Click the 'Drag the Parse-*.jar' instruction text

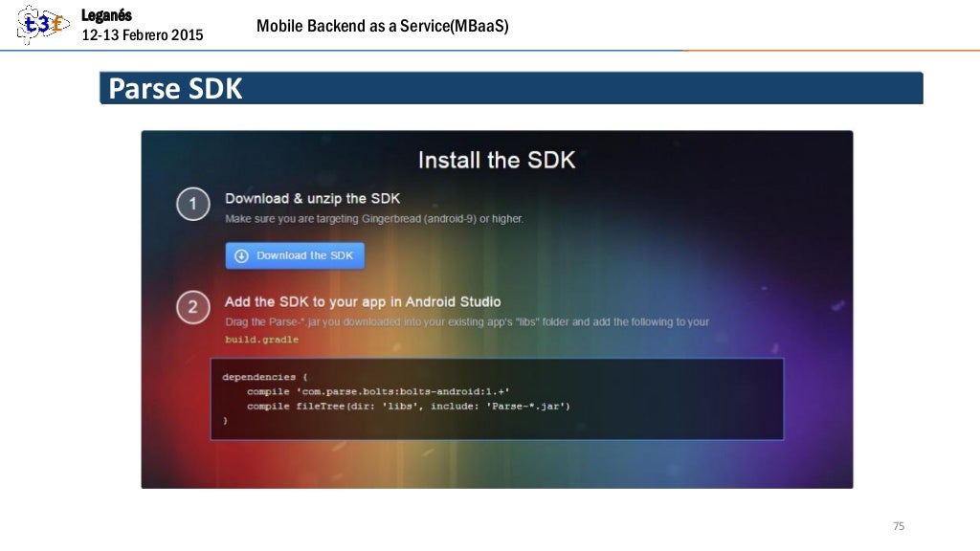click(x=467, y=321)
